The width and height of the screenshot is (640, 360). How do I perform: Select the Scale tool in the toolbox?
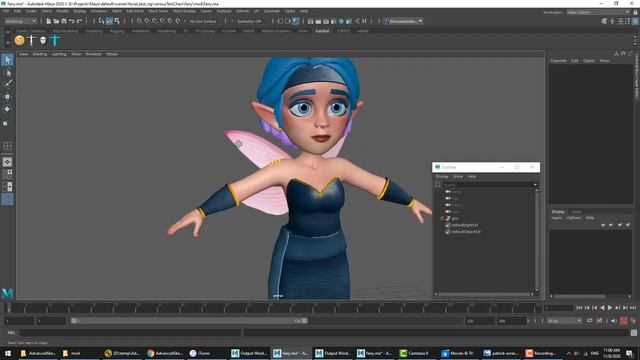[6, 123]
